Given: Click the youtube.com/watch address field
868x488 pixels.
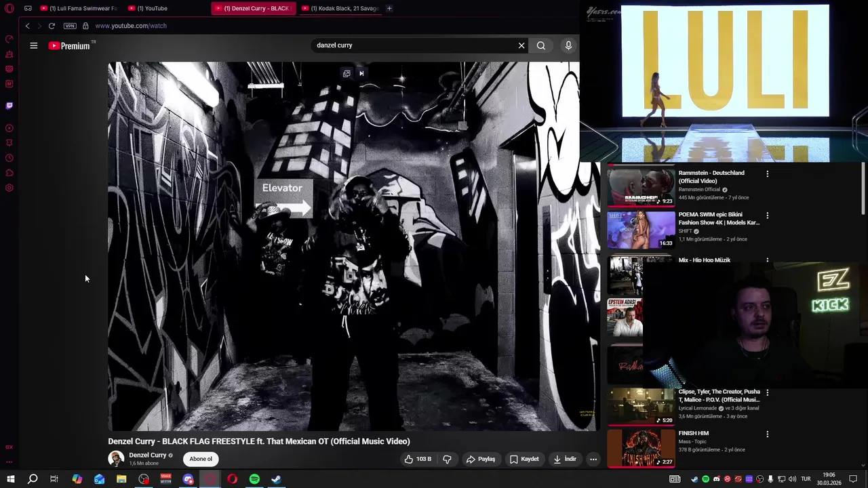Looking at the screenshot, I should pos(131,26).
